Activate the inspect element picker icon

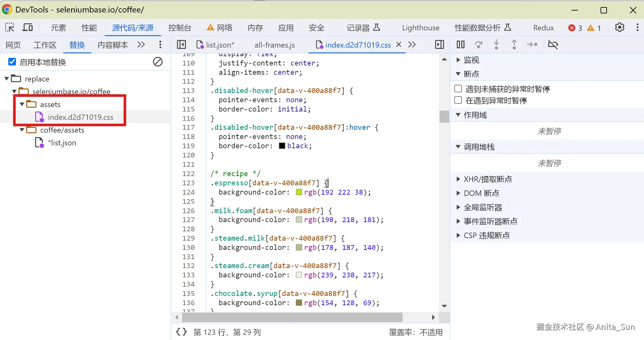click(x=10, y=27)
